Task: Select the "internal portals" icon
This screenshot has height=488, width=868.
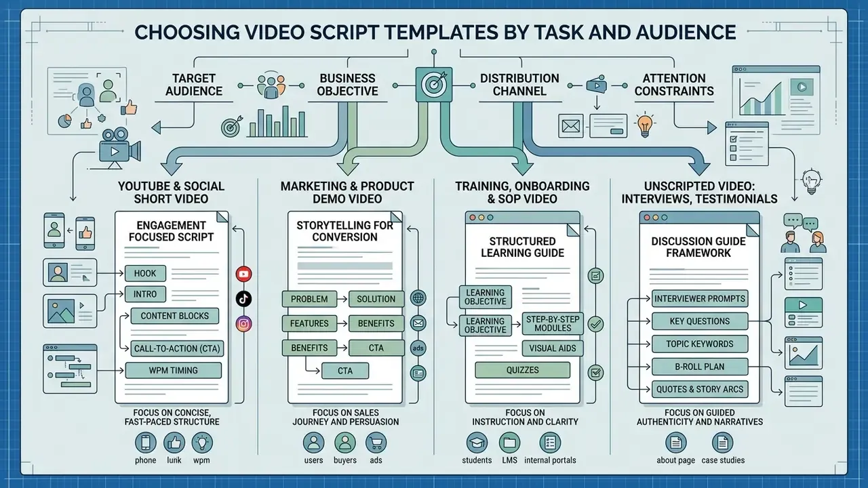Action: tap(549, 443)
